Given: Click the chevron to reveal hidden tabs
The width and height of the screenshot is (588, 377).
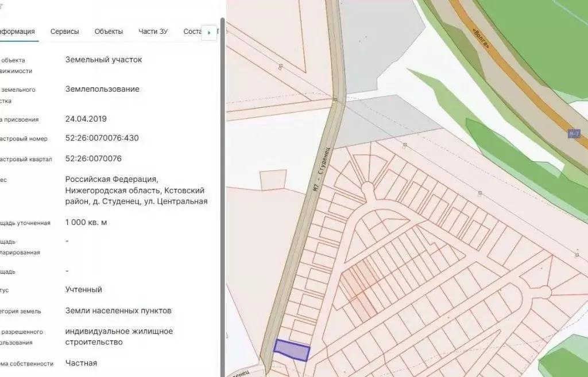Looking at the screenshot, I should (x=208, y=32).
